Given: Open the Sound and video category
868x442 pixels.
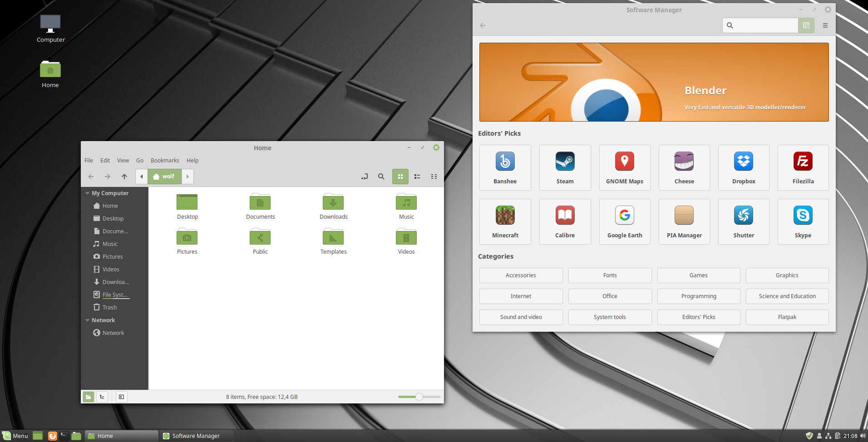Looking at the screenshot, I should click(x=521, y=317).
